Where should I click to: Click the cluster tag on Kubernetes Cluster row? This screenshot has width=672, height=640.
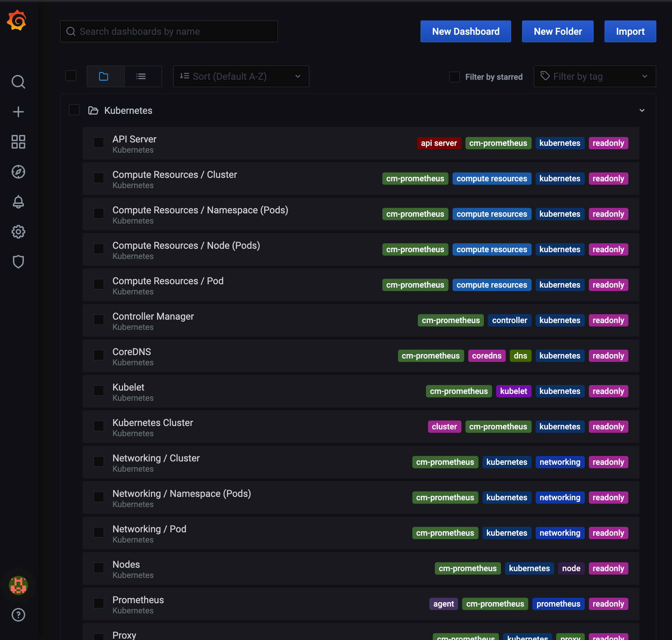tap(444, 427)
